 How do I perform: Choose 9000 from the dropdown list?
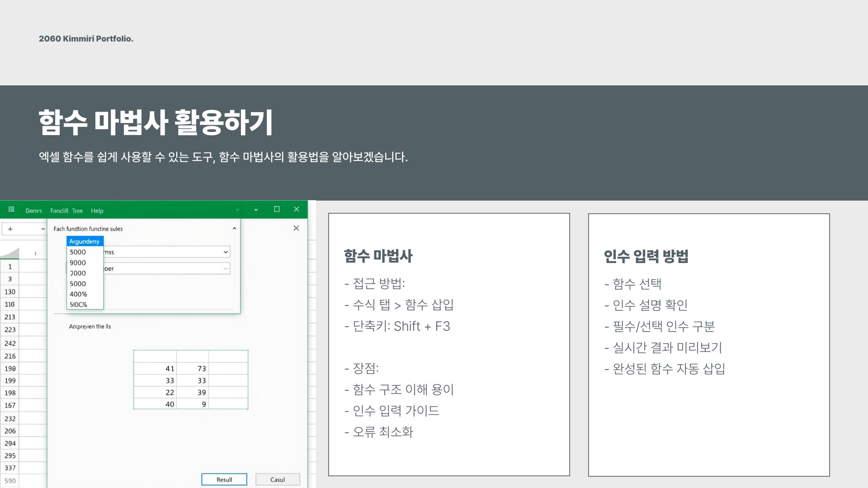pyautogui.click(x=78, y=263)
